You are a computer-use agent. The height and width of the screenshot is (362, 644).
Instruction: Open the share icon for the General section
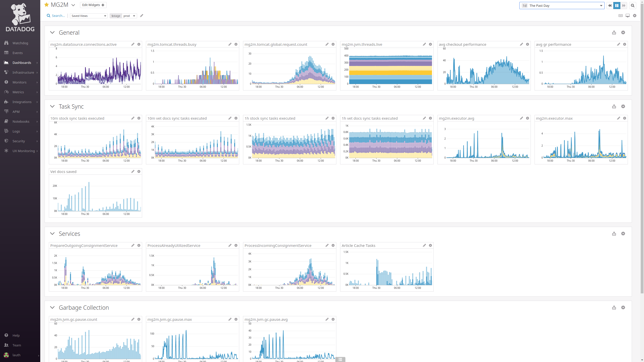tap(614, 32)
